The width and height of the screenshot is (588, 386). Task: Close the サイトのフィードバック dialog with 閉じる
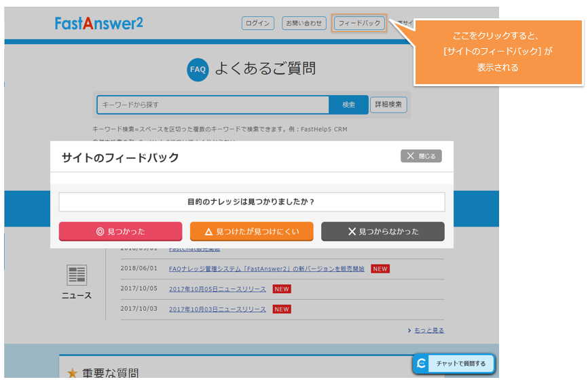tap(421, 156)
